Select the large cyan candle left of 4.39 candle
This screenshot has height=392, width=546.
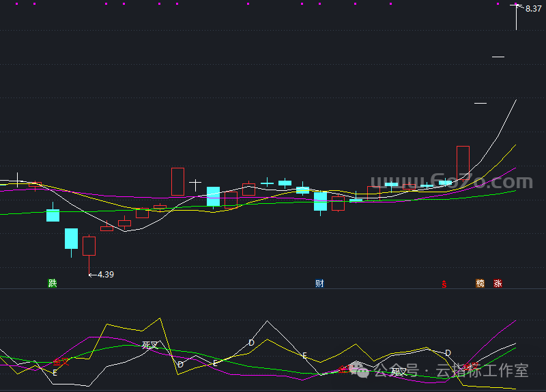click(x=71, y=239)
